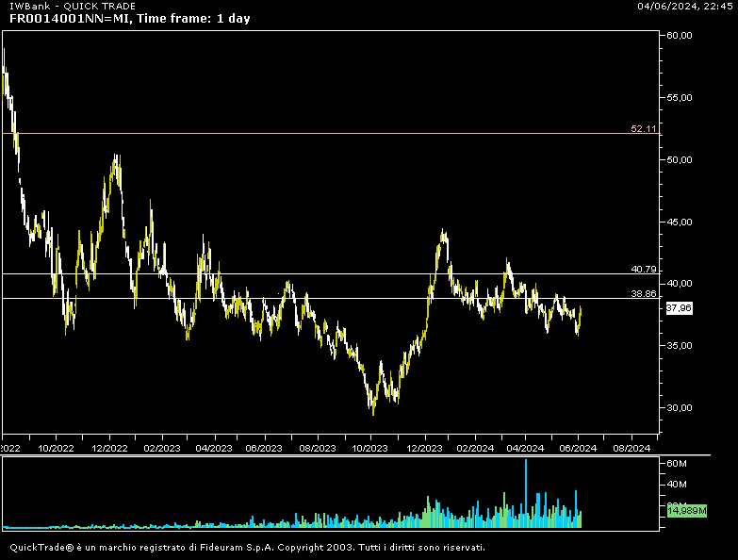Click the 30,00 price axis label
Viewport: 738px width, 560px height.
coord(680,407)
